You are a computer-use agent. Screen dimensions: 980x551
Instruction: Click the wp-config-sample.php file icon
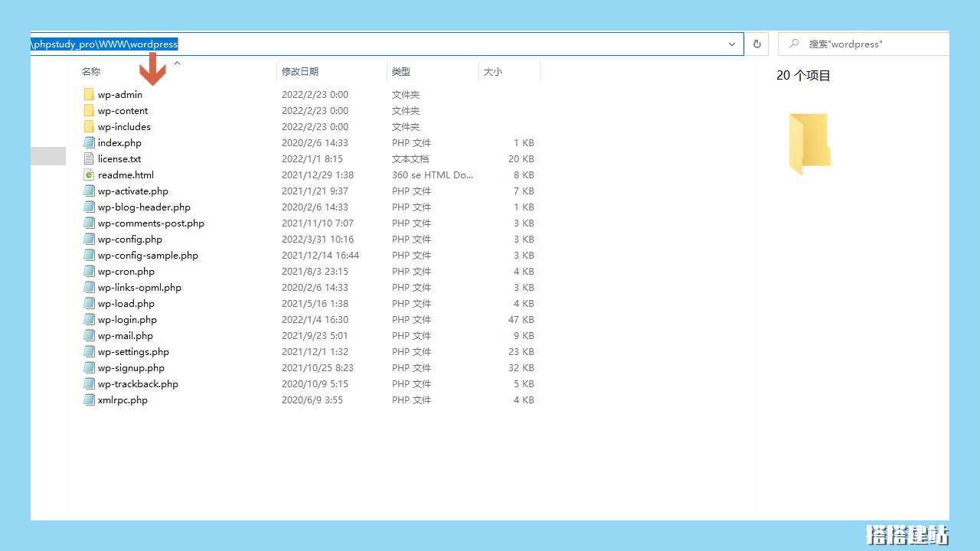pyautogui.click(x=89, y=256)
